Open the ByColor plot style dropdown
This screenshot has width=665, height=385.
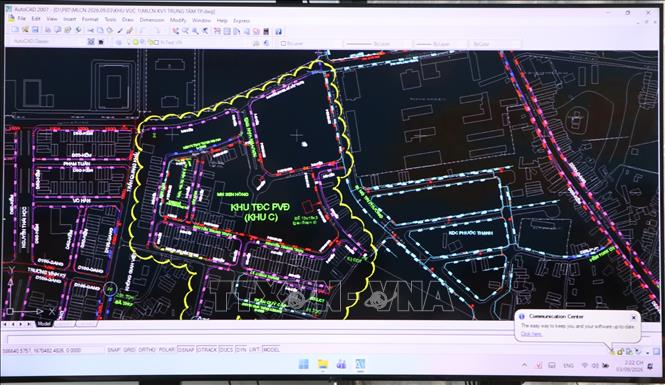click(x=495, y=44)
